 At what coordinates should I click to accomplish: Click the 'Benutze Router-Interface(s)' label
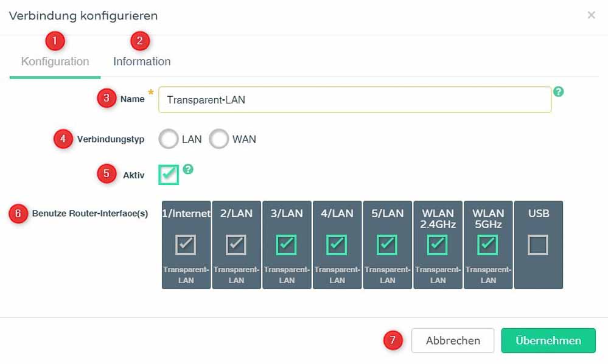(x=90, y=213)
